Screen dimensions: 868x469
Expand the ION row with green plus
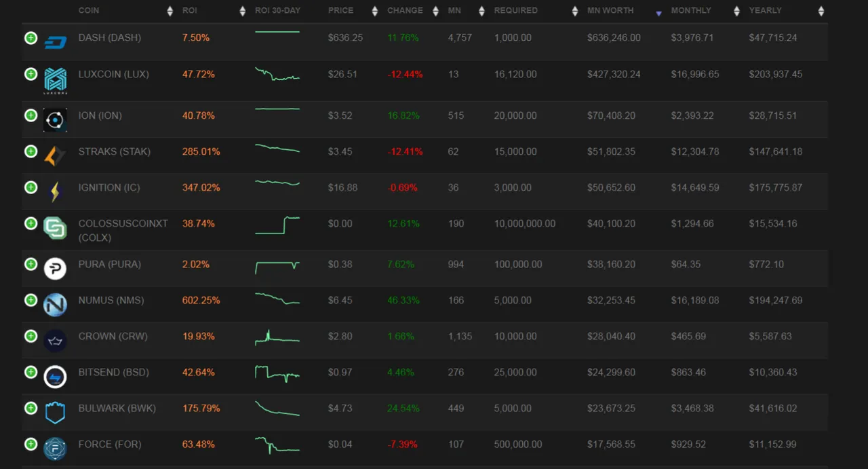click(x=31, y=115)
